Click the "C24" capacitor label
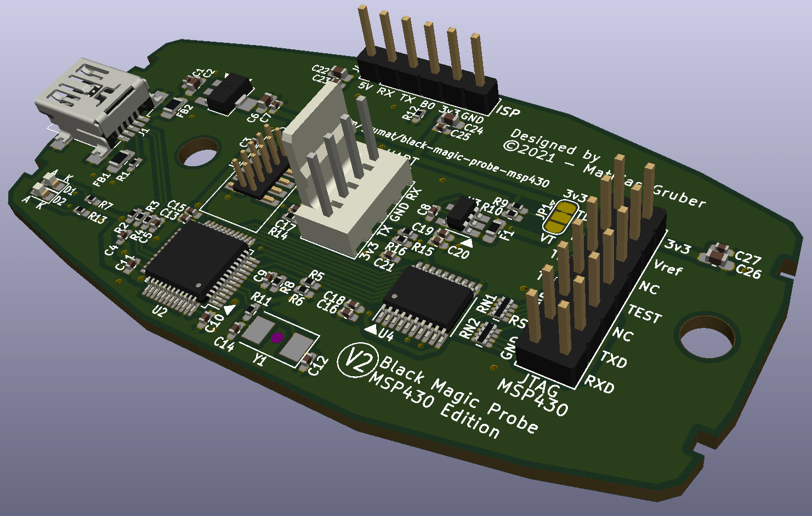The image size is (812, 516). (473, 129)
